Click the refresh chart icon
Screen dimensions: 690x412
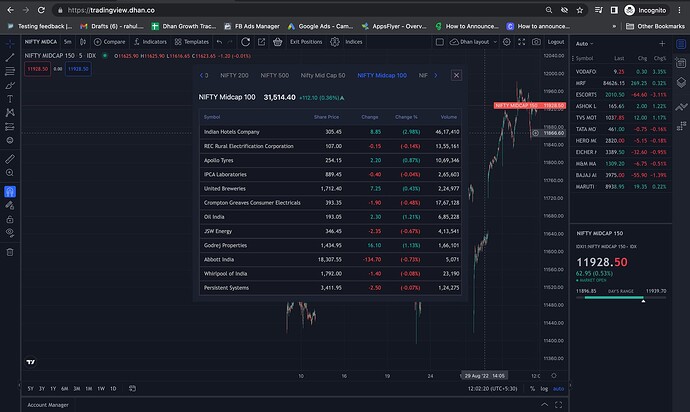point(246,42)
